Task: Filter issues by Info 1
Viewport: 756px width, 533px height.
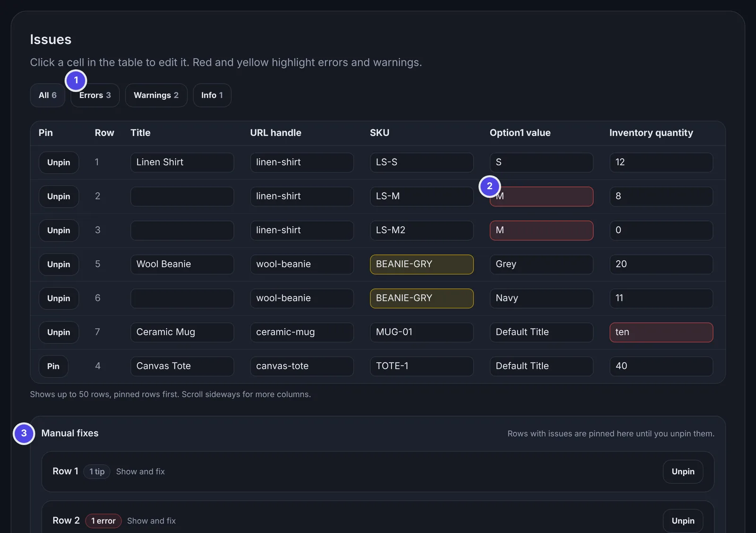Action: point(212,95)
